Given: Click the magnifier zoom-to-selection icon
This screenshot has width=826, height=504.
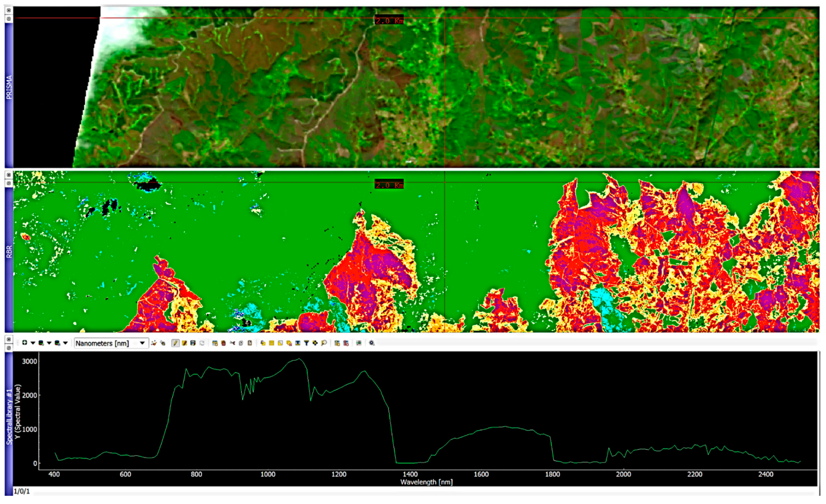Looking at the screenshot, I should click(x=324, y=343).
